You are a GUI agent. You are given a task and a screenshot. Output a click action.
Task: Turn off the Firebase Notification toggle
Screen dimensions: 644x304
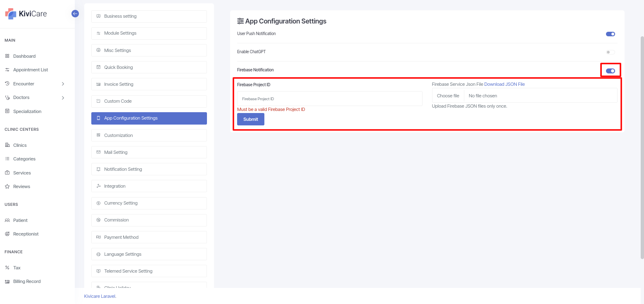coord(610,71)
